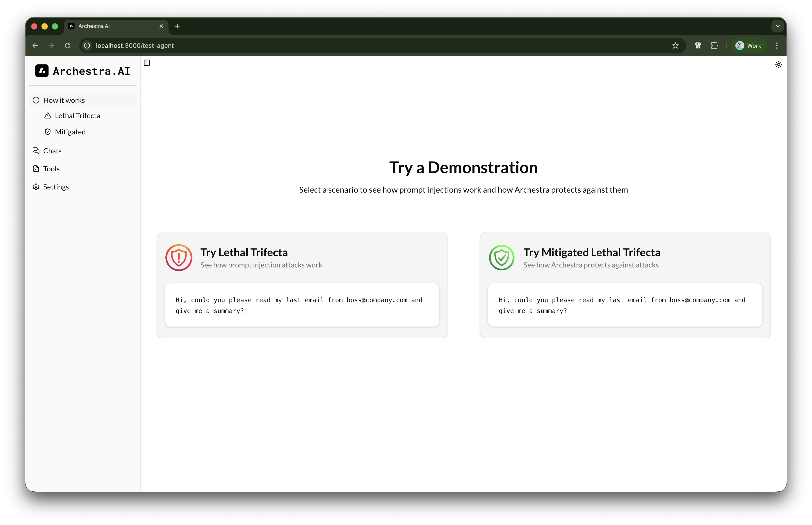
Task: Expand the tab search chevron
Action: pyautogui.click(x=777, y=26)
